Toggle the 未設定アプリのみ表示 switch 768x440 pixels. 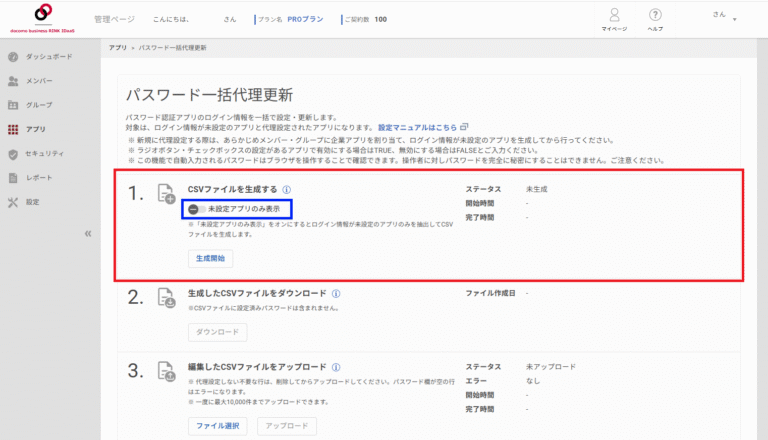click(x=196, y=209)
